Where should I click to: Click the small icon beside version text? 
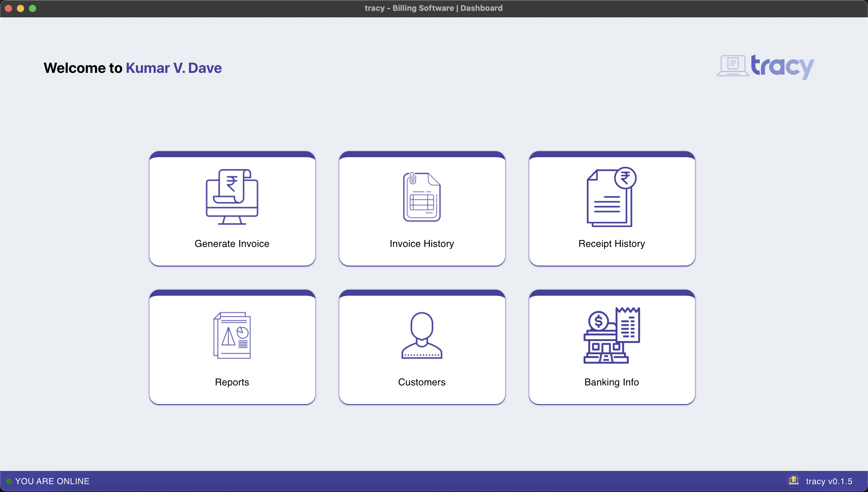click(794, 480)
